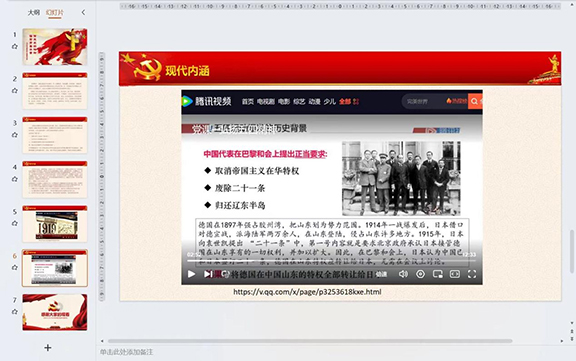Mute the video volume speaker icon
576x361 pixels.
click(403, 274)
